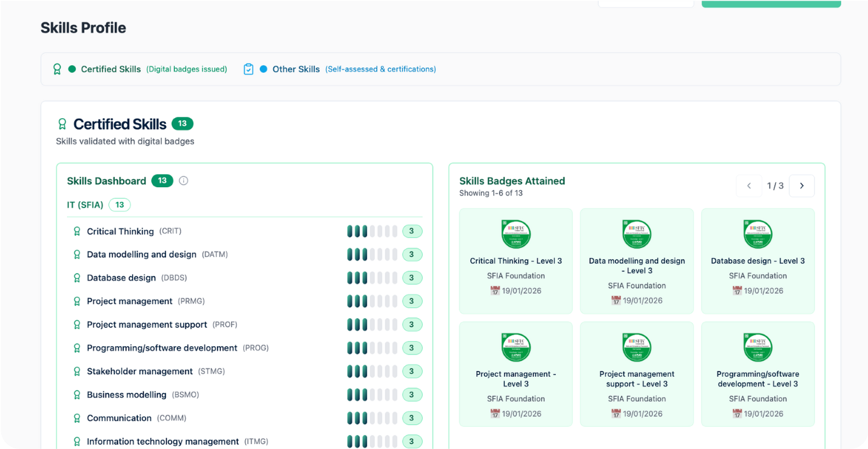Click the Business modelling skill name
868x449 pixels.
point(127,395)
